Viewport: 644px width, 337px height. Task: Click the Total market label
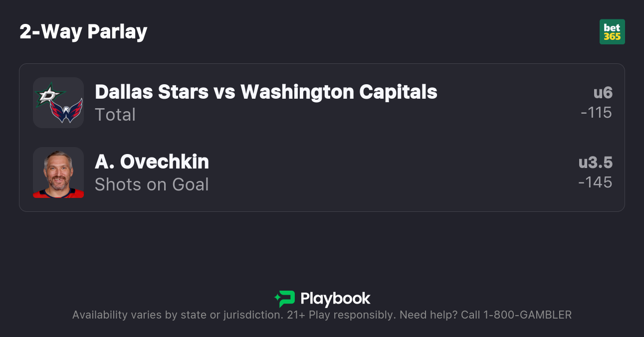click(115, 115)
